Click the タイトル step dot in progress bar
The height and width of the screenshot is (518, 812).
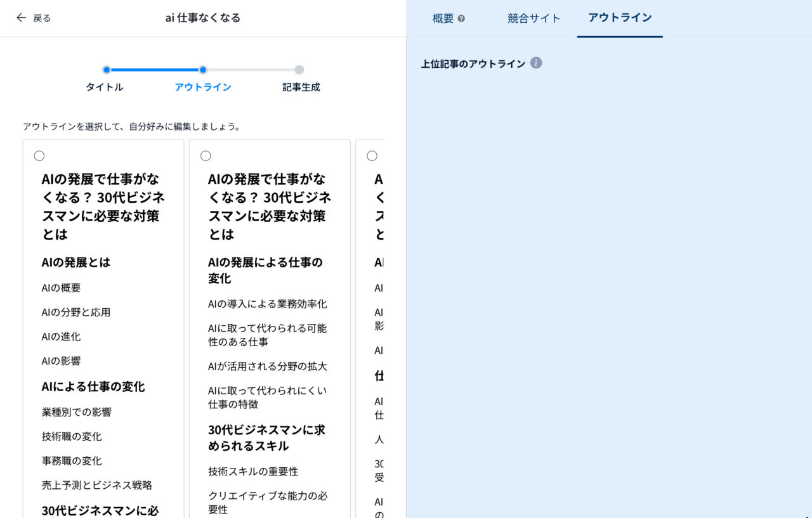pyautogui.click(x=106, y=70)
